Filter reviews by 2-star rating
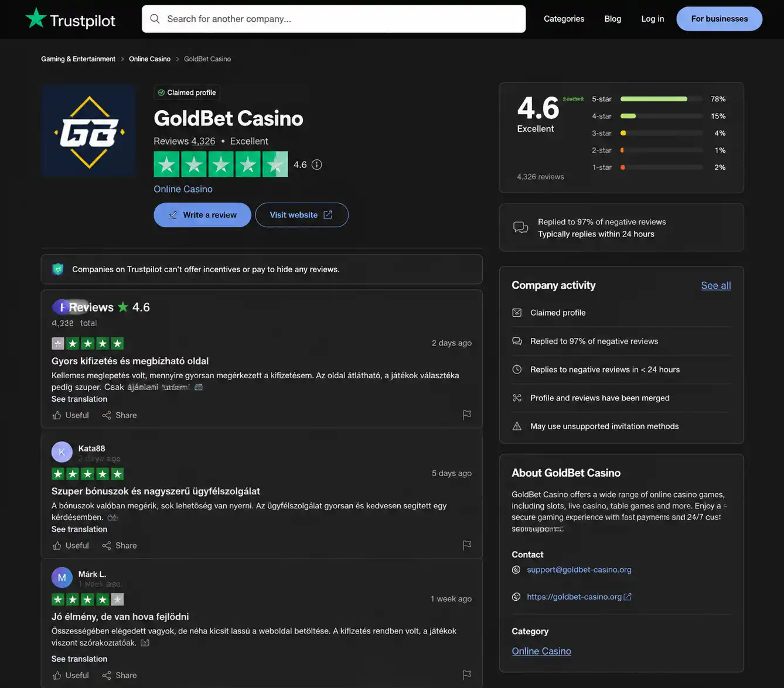Screen dimensions: 784x688 click(x=659, y=150)
